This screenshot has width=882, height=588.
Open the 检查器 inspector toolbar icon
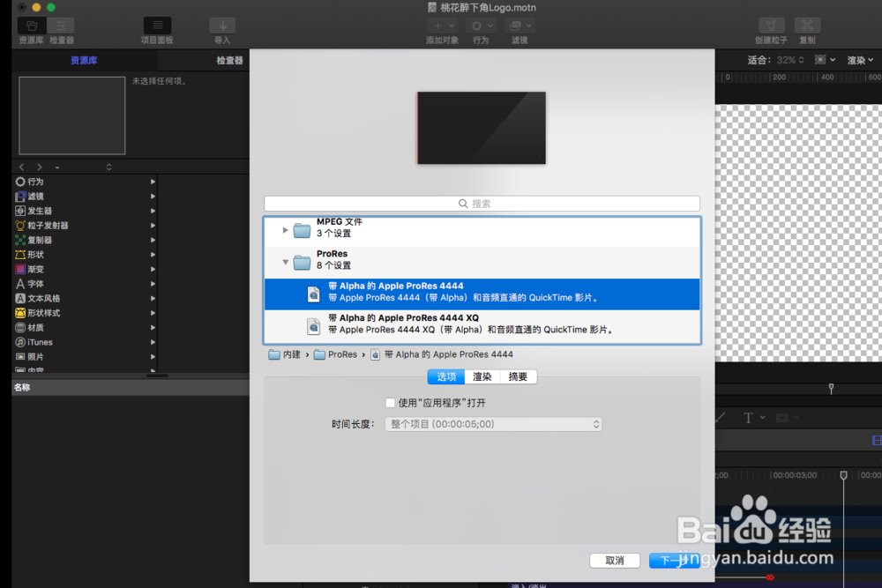point(61,26)
